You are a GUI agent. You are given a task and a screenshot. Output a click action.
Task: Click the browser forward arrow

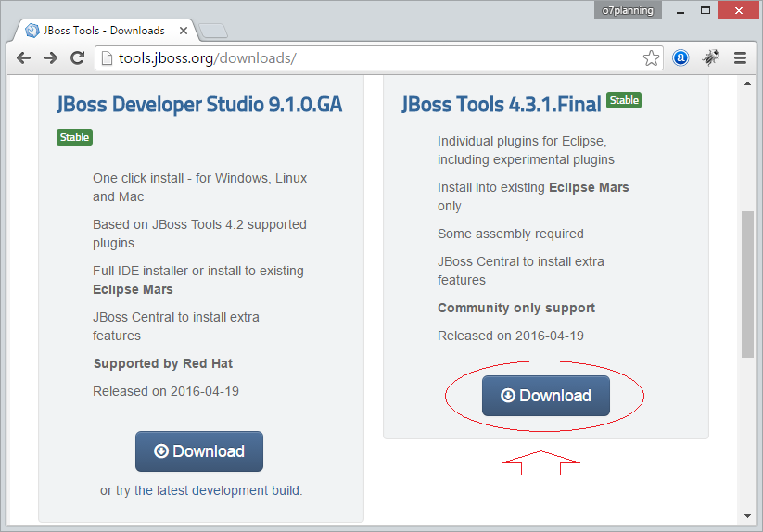[50, 57]
